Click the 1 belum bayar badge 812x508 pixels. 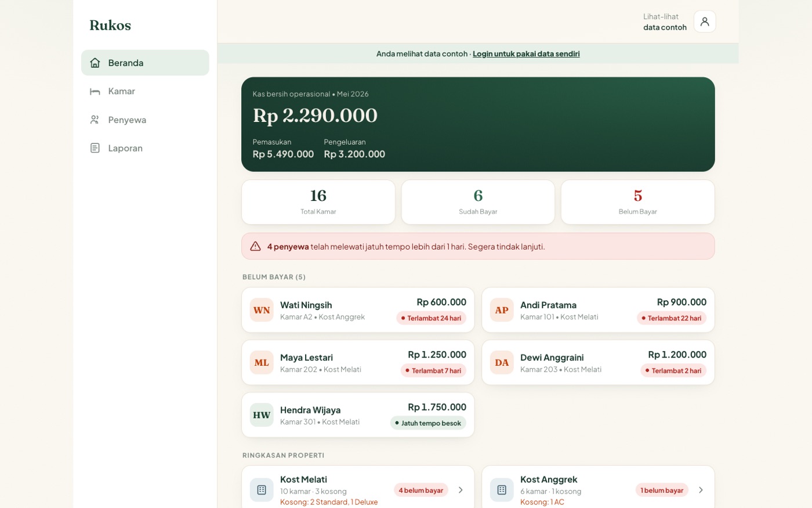coord(662,490)
